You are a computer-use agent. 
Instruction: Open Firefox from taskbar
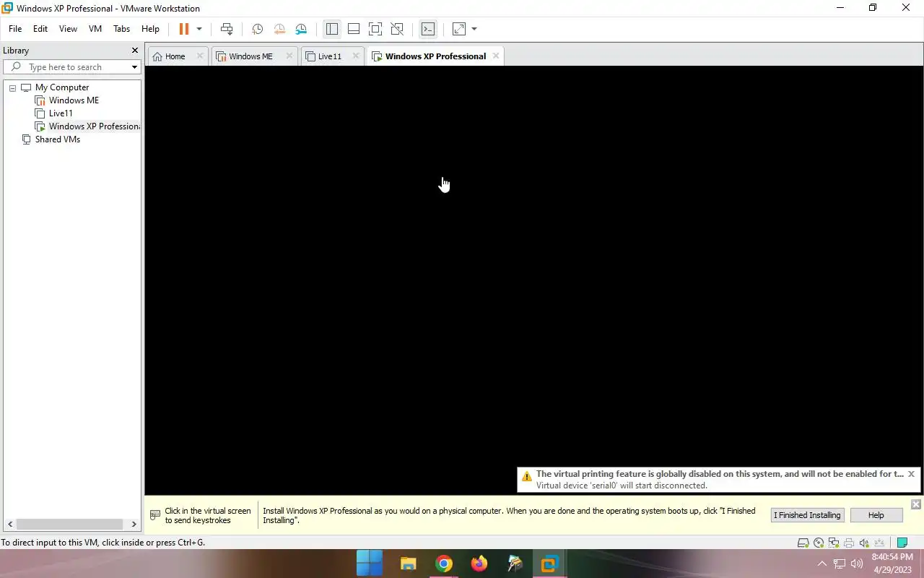[479, 564]
